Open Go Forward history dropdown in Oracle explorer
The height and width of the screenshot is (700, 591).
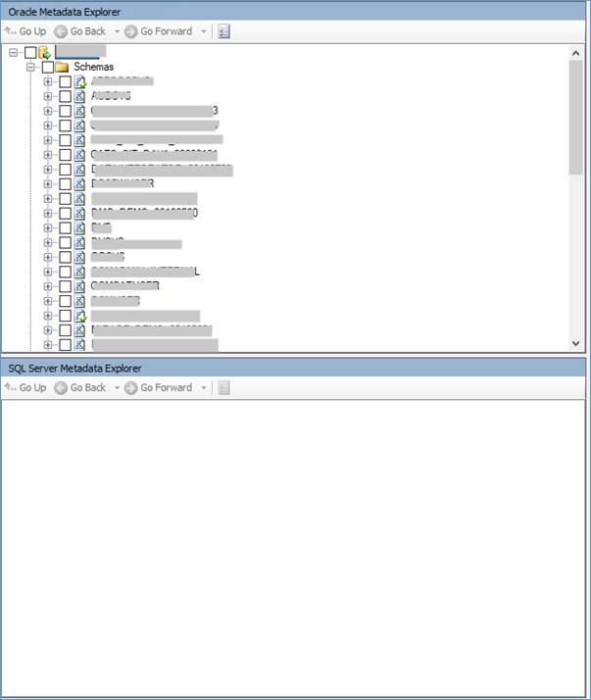pyautogui.click(x=204, y=31)
